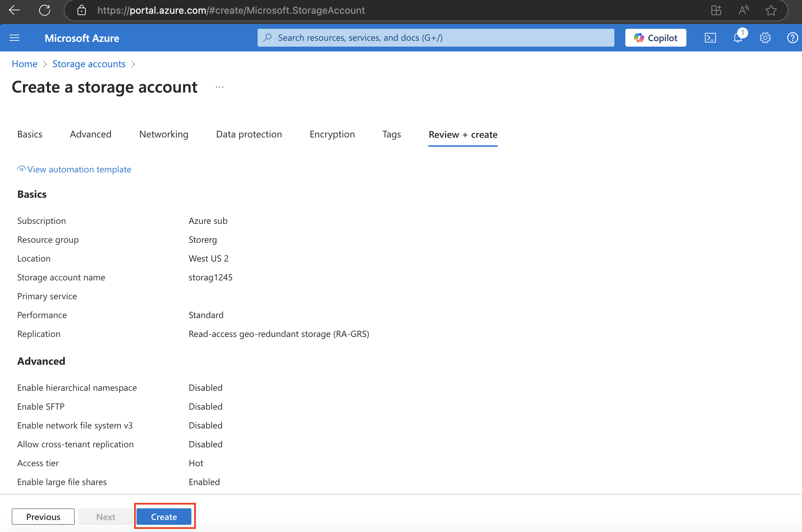Click the disabled Next button
Image resolution: width=802 pixels, height=532 pixels.
(106, 517)
